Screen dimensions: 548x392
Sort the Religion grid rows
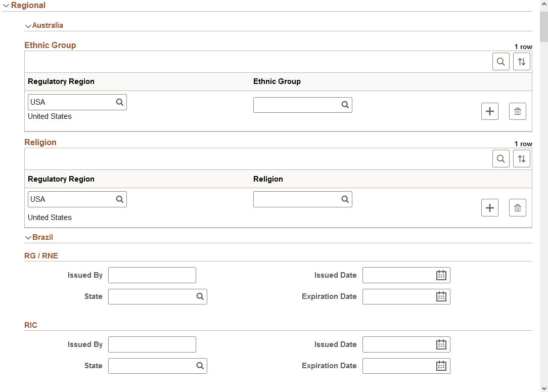(x=521, y=158)
